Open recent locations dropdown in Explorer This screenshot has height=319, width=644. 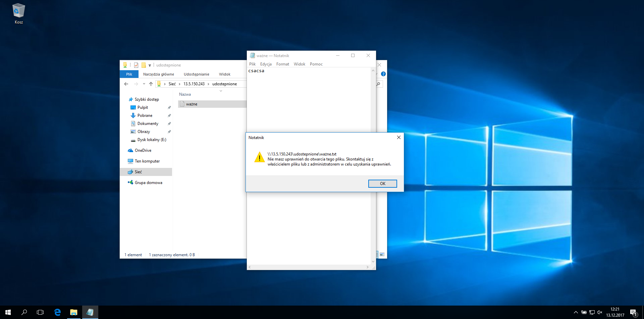click(x=144, y=84)
